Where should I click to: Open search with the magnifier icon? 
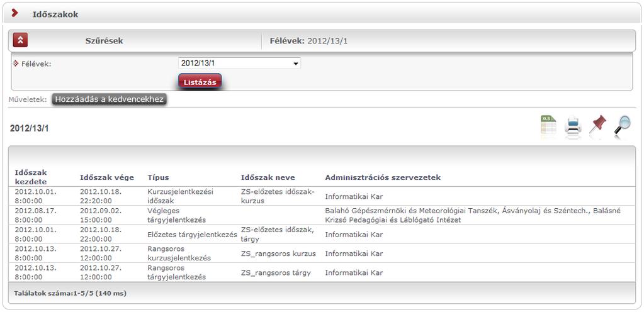[622, 125]
